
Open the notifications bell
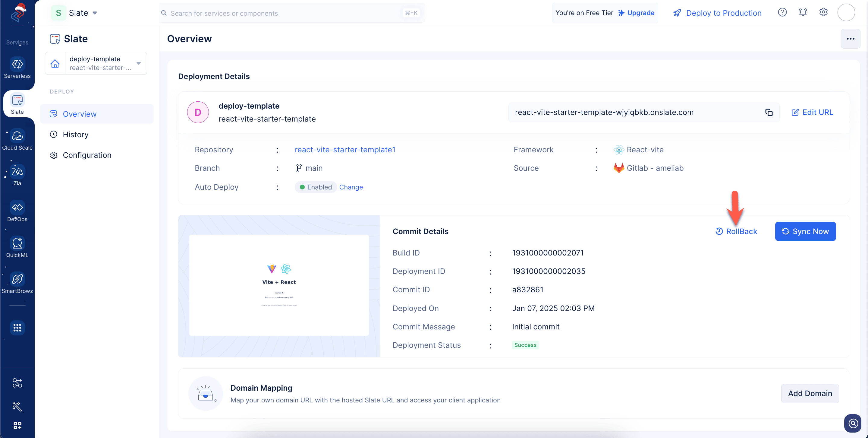803,12
